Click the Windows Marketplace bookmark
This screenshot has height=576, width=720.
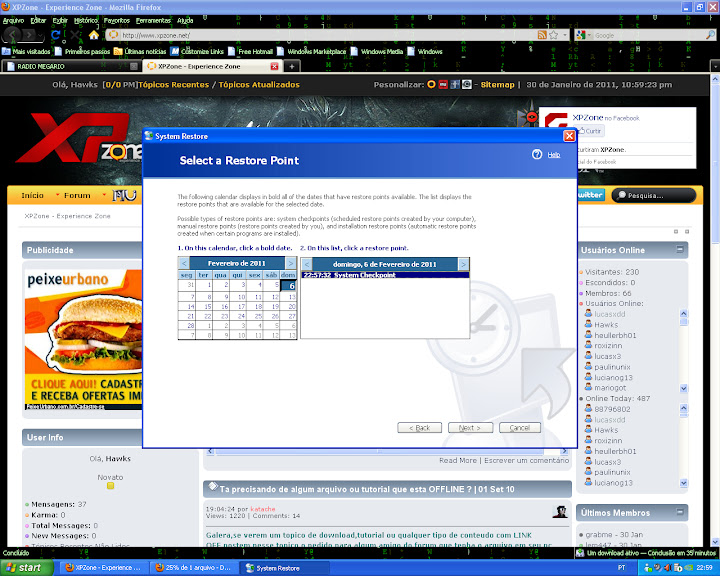coord(311,51)
